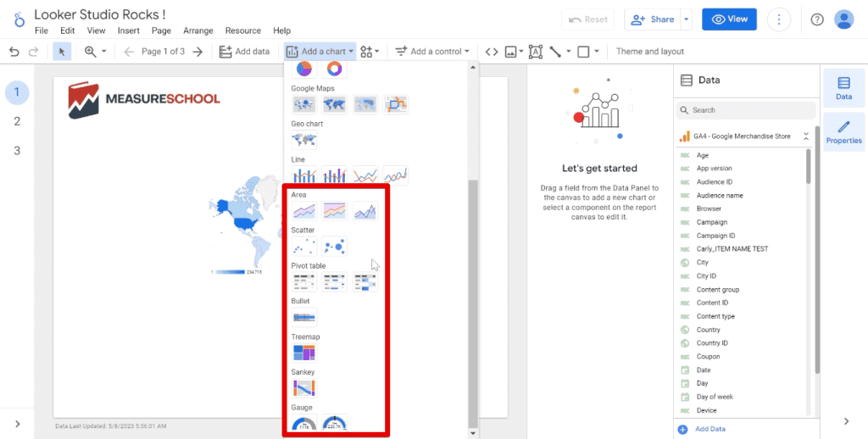The height and width of the screenshot is (439, 868).
Task: Open the Looker Studio home logo
Action: pyautogui.click(x=19, y=19)
